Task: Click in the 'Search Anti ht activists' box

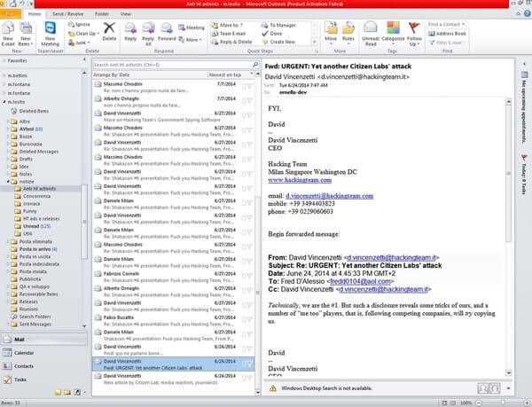Action: coord(173,65)
